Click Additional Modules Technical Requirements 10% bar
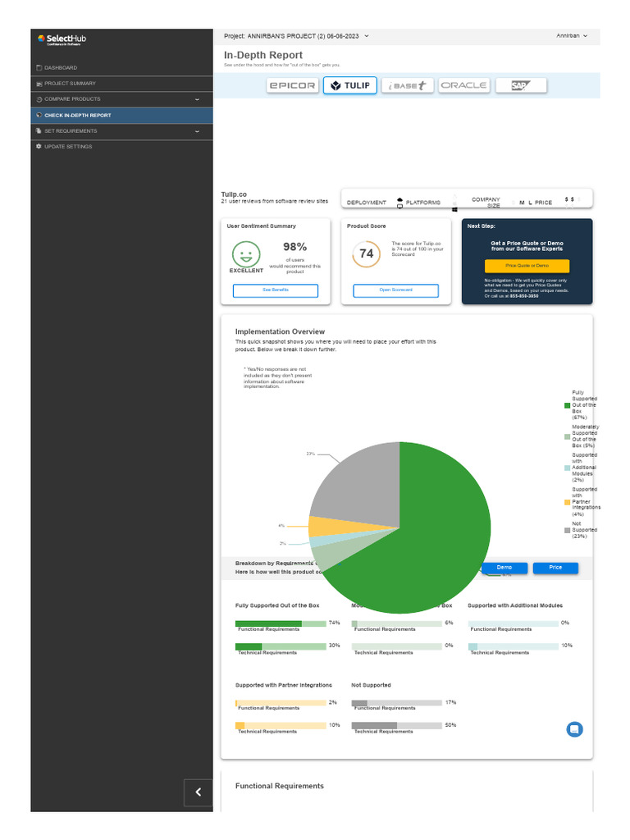 (x=514, y=646)
